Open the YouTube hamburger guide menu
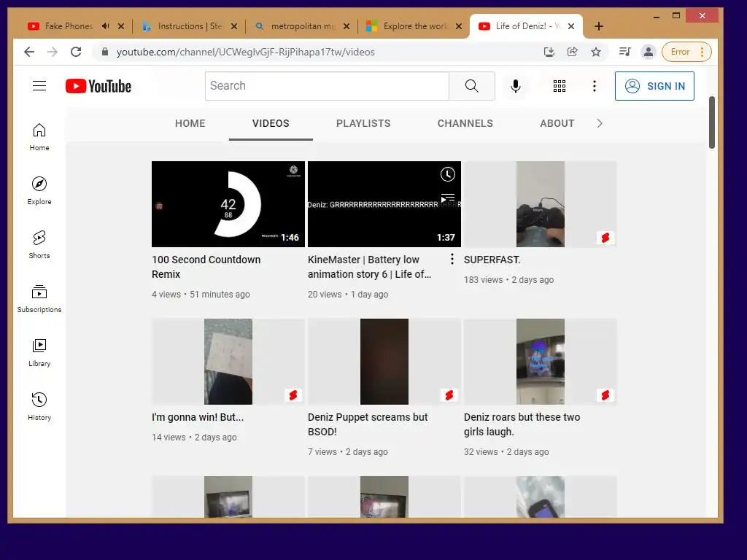This screenshot has width=747, height=560. pyautogui.click(x=39, y=86)
